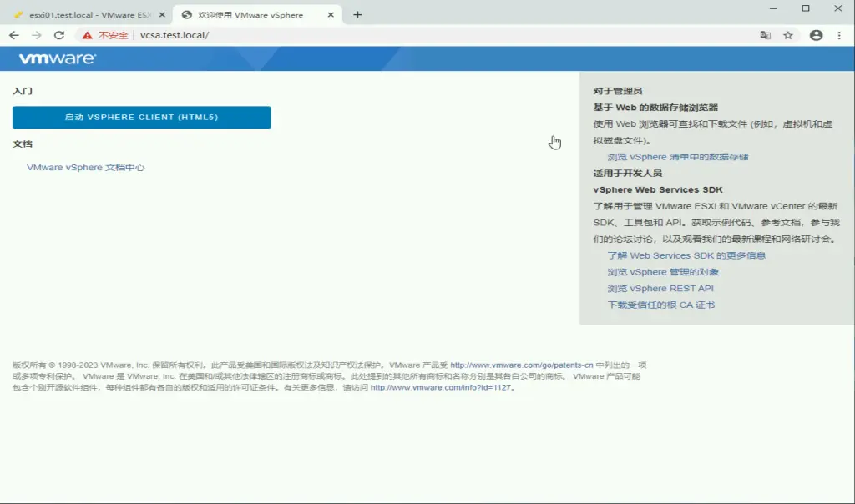Browse vSphere 清单中的数据存储 link
Image resolution: width=855 pixels, height=504 pixels.
(x=677, y=157)
